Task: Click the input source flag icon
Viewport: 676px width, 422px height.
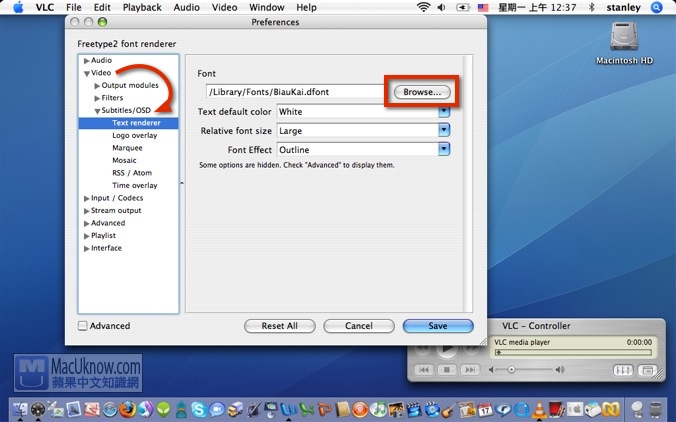Action: click(483, 7)
